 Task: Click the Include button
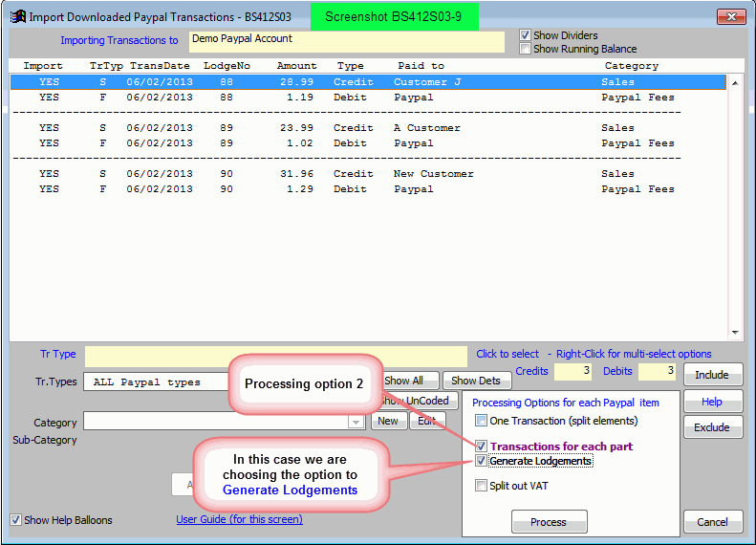pyautogui.click(x=713, y=375)
